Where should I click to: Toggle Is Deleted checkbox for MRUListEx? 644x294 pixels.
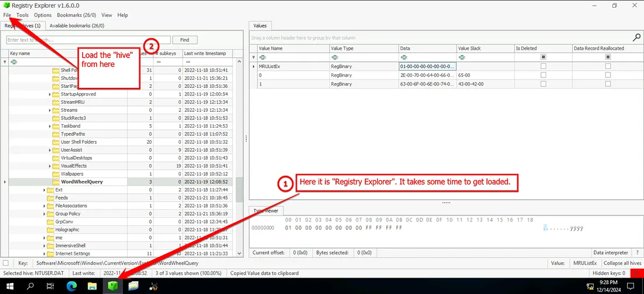click(543, 66)
